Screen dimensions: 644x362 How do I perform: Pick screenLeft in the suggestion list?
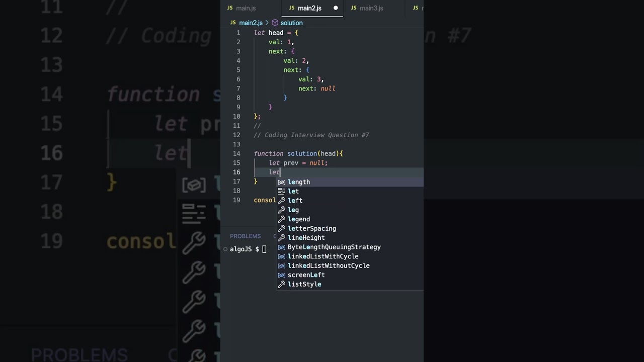350,275
